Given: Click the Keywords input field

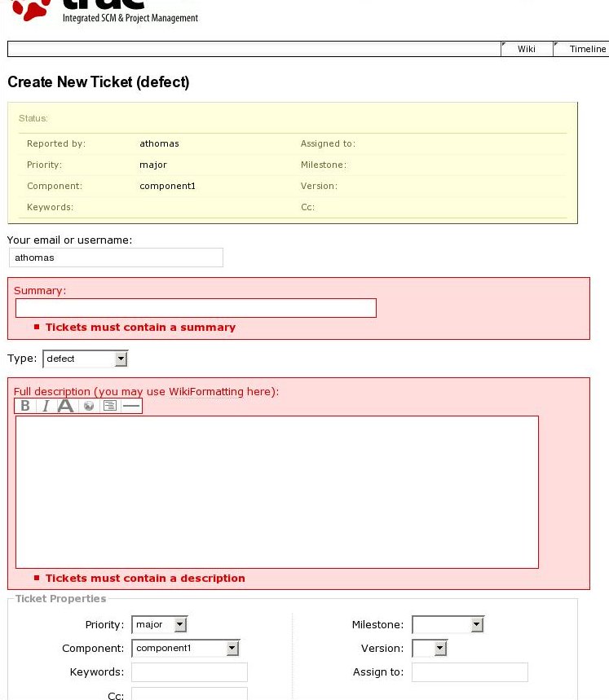Looking at the screenshot, I should coord(189,672).
